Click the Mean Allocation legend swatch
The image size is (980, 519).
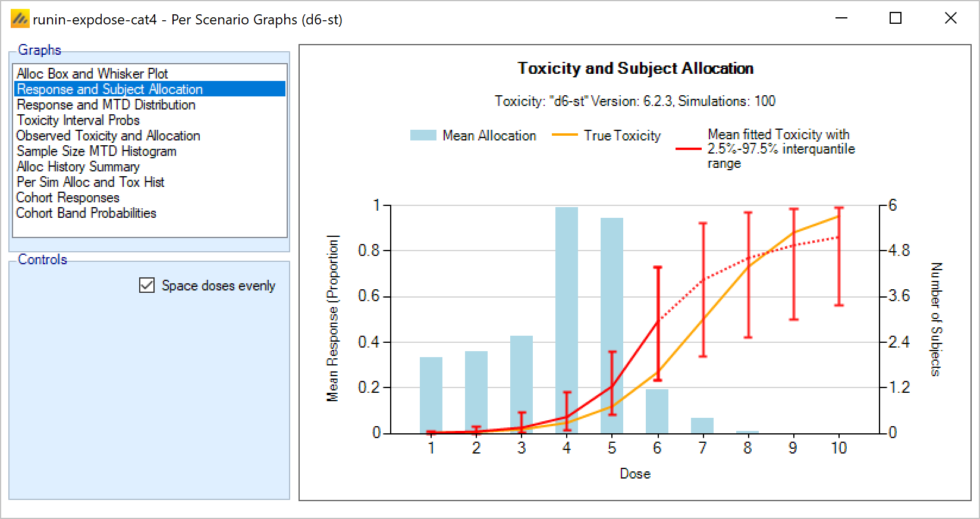[423, 136]
